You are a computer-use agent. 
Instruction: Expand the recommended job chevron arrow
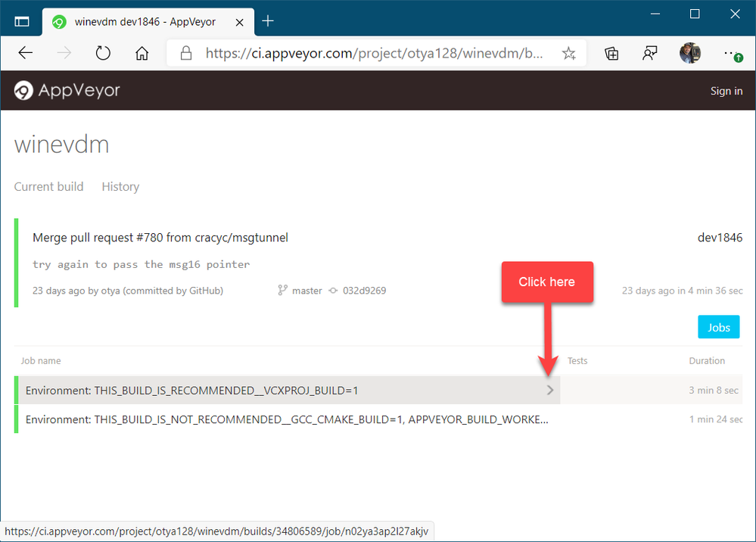coord(550,390)
